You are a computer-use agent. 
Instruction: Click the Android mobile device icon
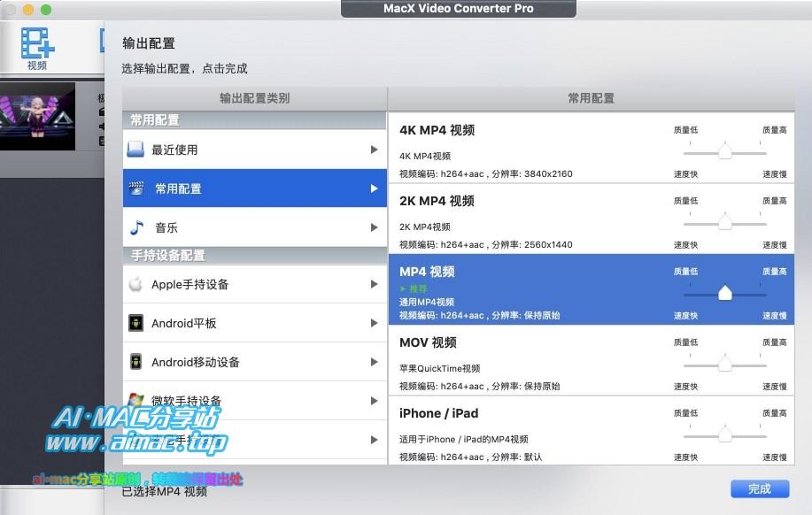[135, 362]
